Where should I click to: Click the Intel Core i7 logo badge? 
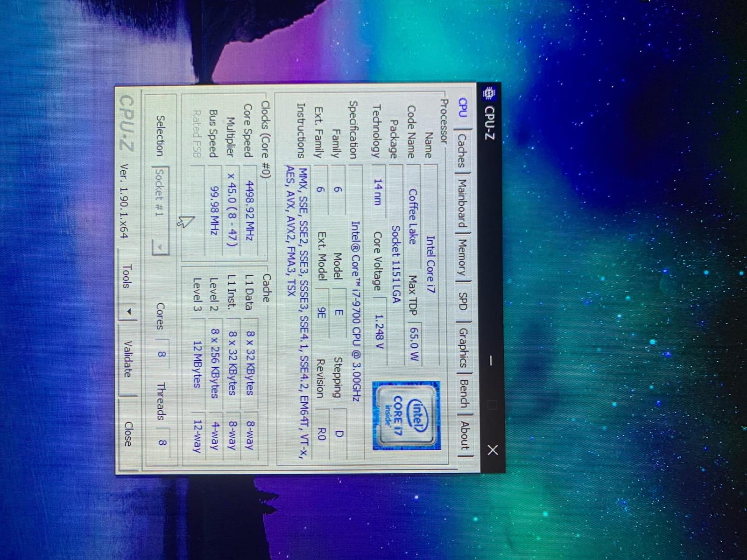tap(406, 415)
